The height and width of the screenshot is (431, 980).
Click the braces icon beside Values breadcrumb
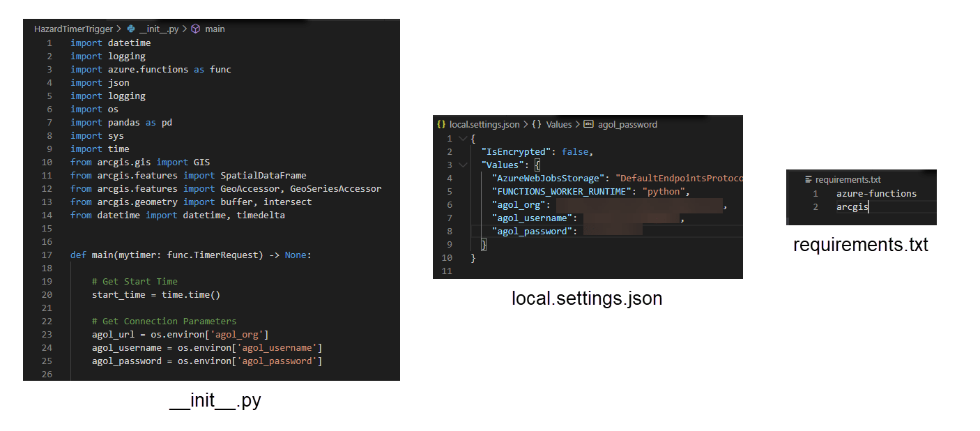pyautogui.click(x=537, y=125)
